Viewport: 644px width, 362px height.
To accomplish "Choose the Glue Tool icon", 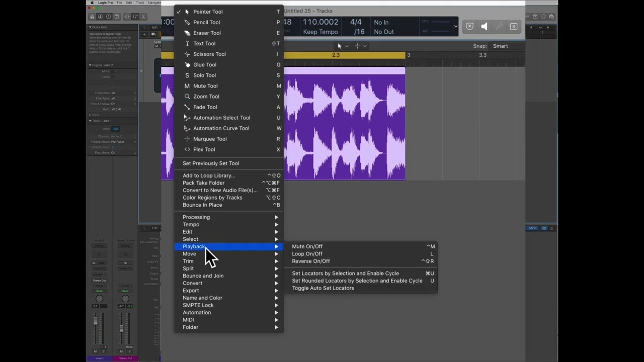I will [187, 64].
